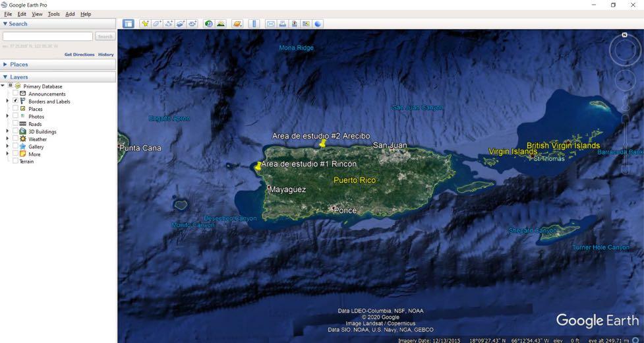Select the Primary Database tree row
This screenshot has height=343, width=644.
coord(43,86)
